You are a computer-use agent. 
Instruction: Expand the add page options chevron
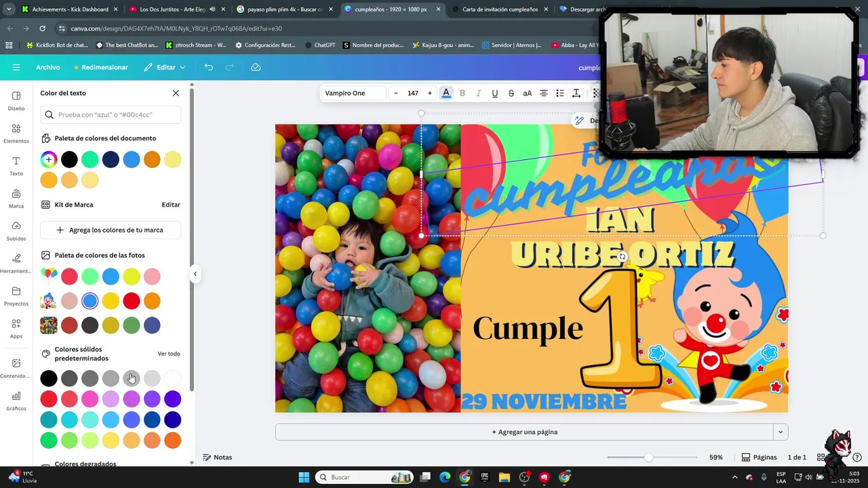781,432
